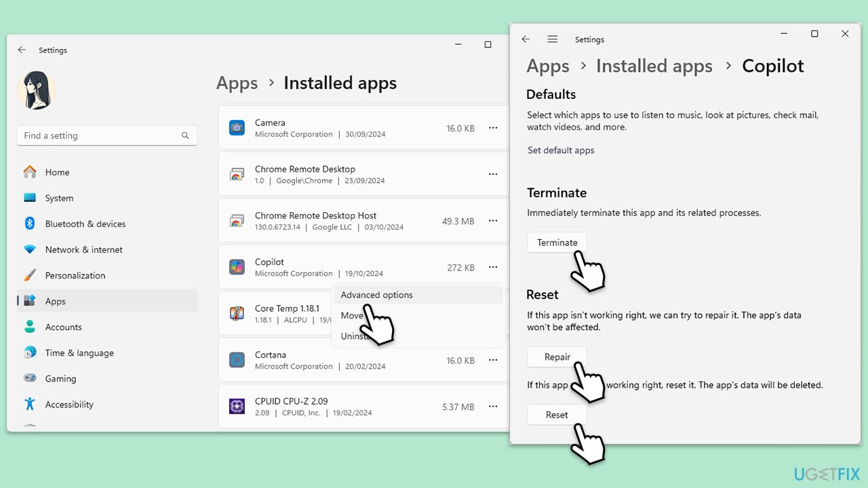Image resolution: width=868 pixels, height=488 pixels.
Task: Open Accounts settings
Action: pos(107,327)
